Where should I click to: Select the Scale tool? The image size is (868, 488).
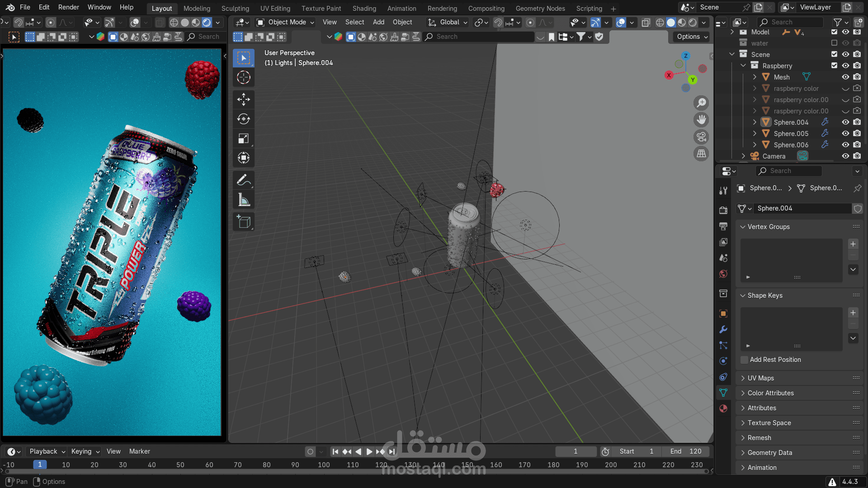(x=244, y=139)
